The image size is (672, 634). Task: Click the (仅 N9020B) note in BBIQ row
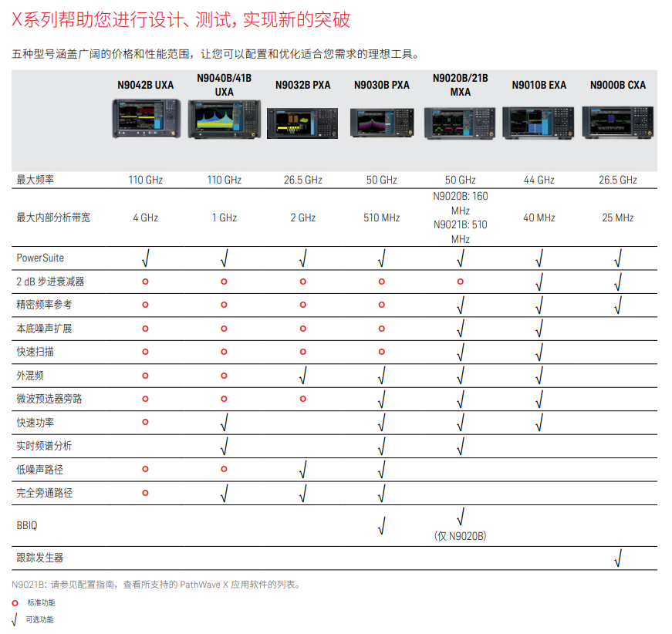pyautogui.click(x=460, y=536)
